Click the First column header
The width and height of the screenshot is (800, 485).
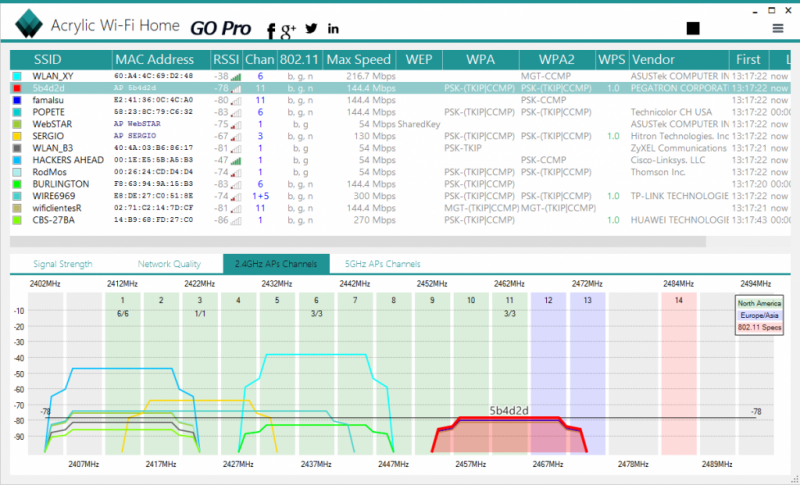pos(748,60)
